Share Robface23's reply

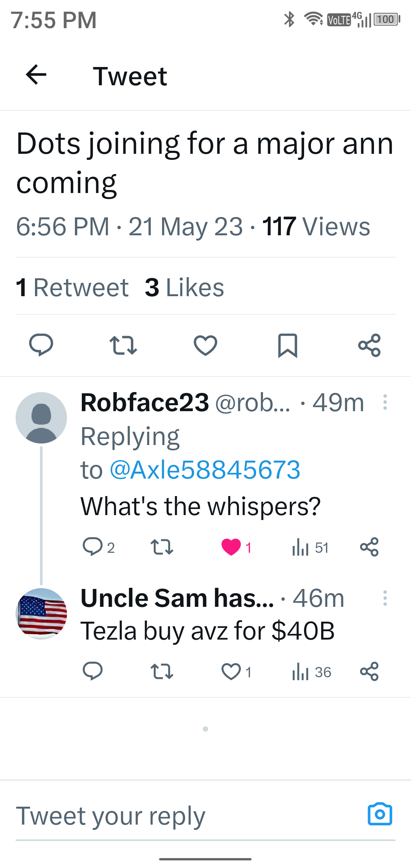coord(370,547)
